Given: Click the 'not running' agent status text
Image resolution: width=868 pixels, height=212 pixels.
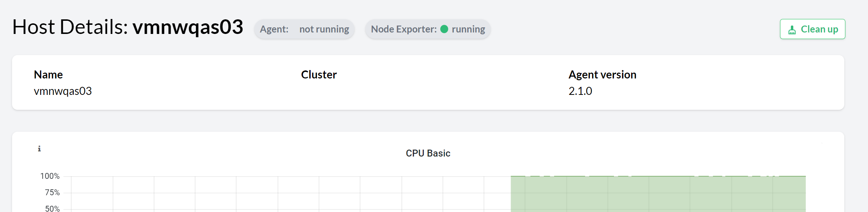Looking at the screenshot, I should pos(324,29).
